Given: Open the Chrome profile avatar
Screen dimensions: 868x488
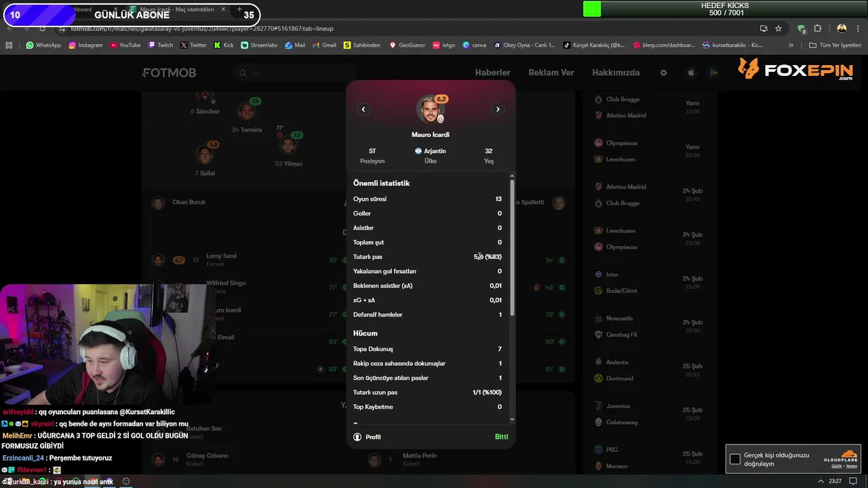Looking at the screenshot, I should pyautogui.click(x=842, y=28).
